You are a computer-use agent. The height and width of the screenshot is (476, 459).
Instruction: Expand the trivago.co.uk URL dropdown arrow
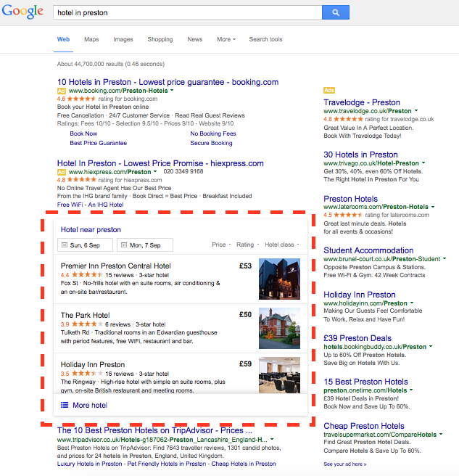(423, 163)
